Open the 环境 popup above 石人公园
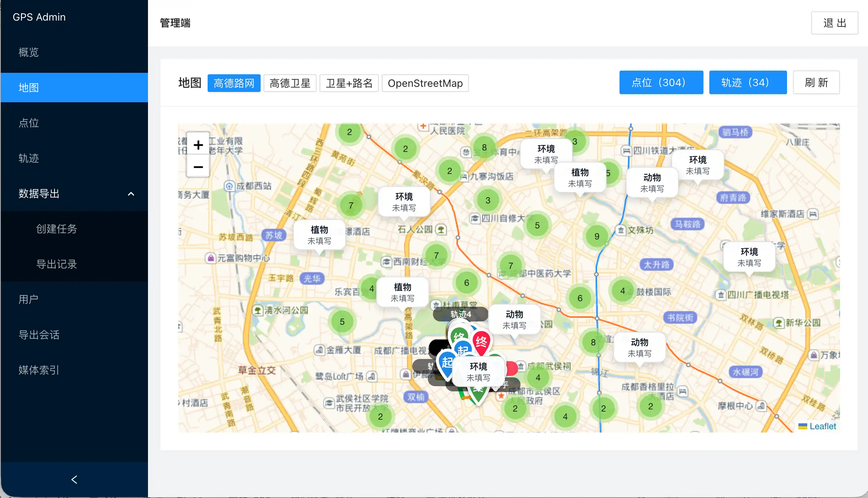This screenshot has width=868, height=498. pos(404,202)
